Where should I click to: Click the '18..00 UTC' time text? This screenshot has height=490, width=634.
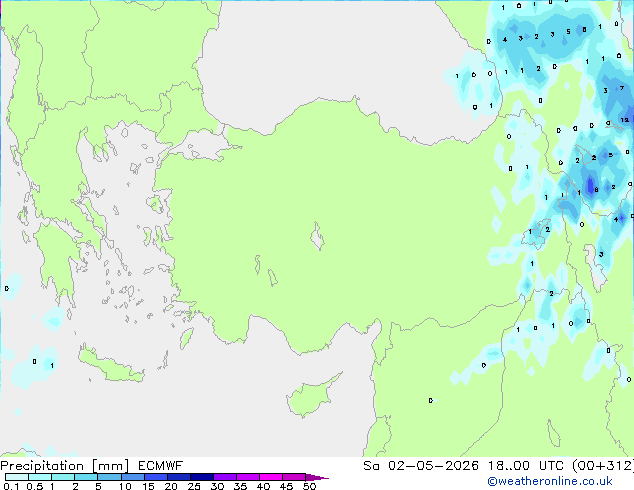coord(528,466)
